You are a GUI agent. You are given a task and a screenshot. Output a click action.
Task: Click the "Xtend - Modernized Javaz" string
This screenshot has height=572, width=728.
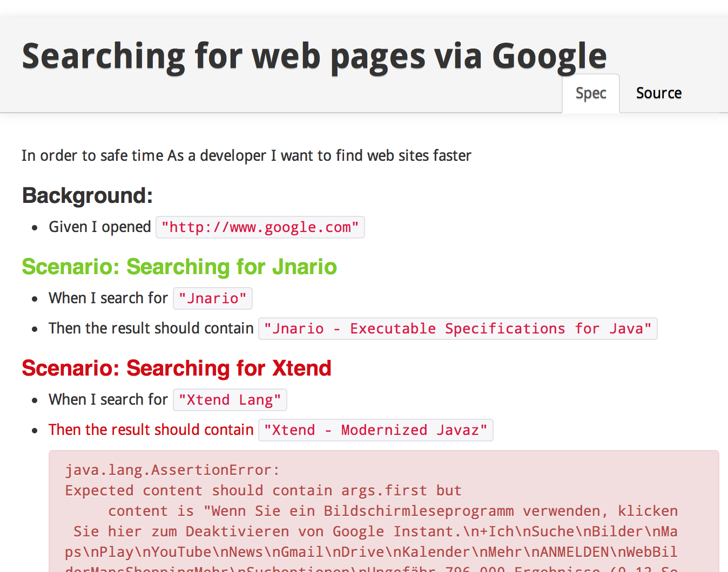click(x=375, y=431)
